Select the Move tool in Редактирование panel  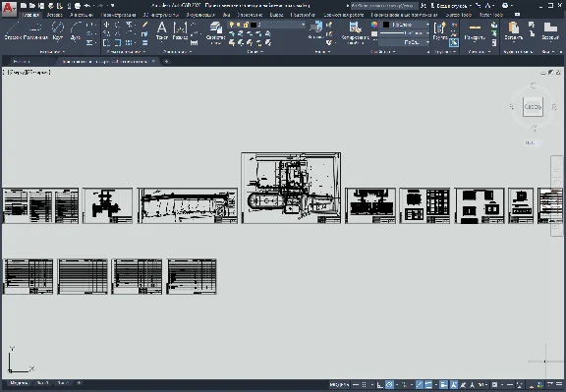(106, 25)
